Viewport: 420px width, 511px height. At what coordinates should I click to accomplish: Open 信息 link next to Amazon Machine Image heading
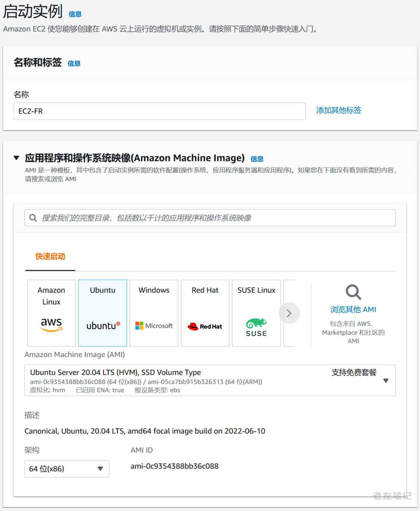coord(257,159)
